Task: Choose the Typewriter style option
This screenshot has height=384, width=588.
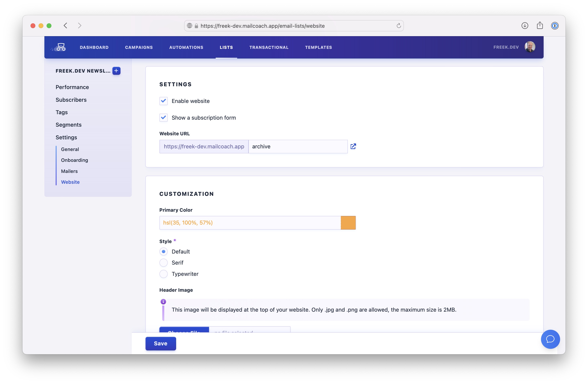Action: pos(163,274)
